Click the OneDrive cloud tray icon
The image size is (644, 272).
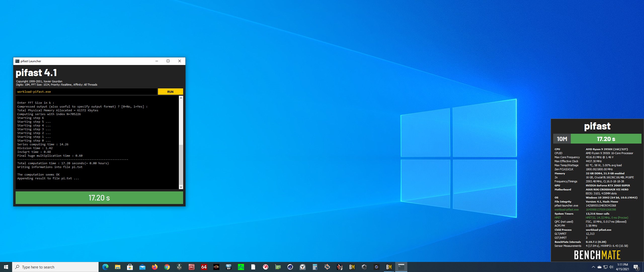pyautogui.click(x=599, y=267)
